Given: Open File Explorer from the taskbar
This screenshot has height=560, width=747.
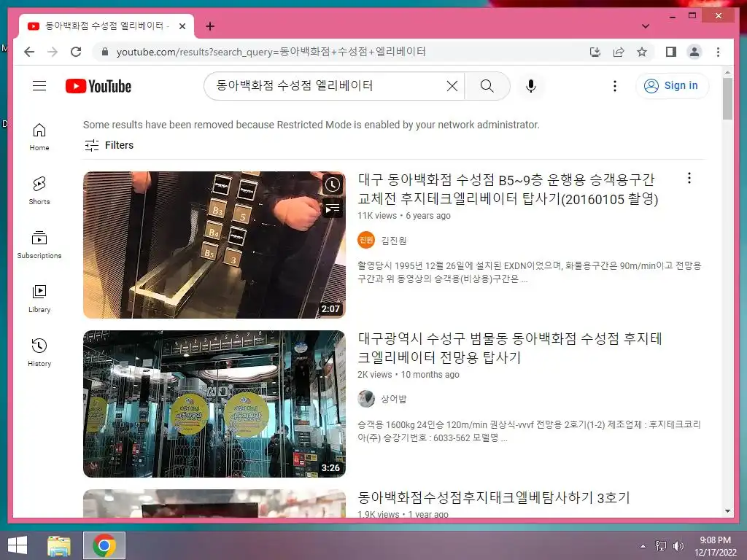Looking at the screenshot, I should pos(59,545).
